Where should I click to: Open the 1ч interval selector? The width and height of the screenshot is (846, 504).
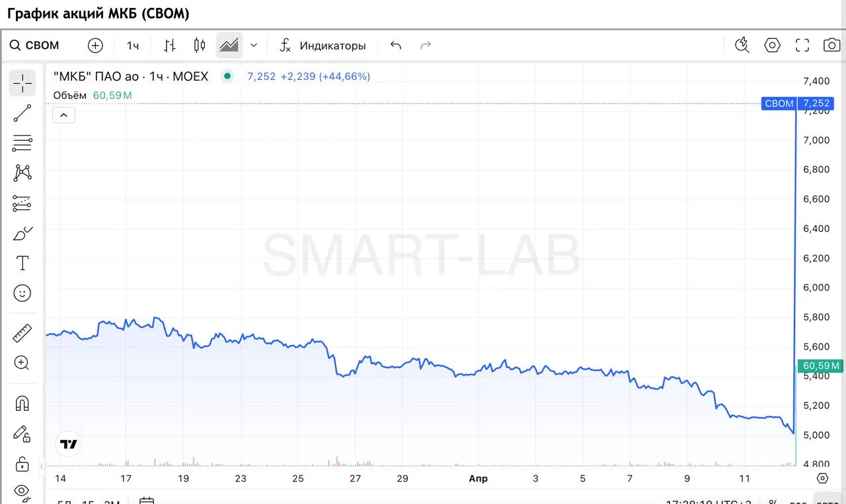pyautogui.click(x=133, y=46)
